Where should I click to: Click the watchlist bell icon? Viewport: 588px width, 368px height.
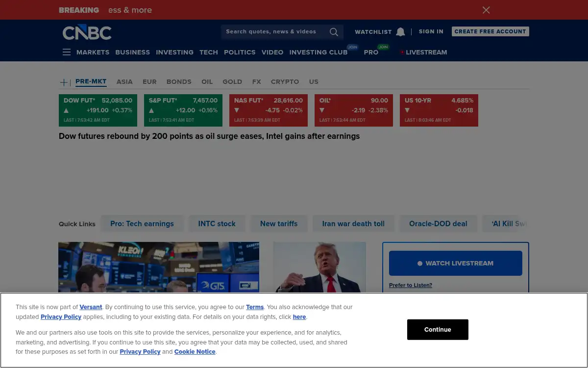(x=400, y=32)
